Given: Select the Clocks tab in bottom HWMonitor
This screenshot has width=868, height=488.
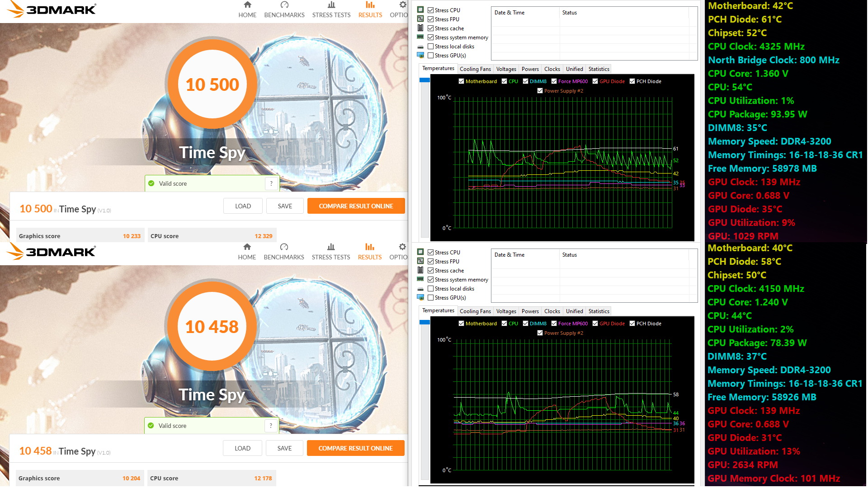Looking at the screenshot, I should tap(551, 311).
